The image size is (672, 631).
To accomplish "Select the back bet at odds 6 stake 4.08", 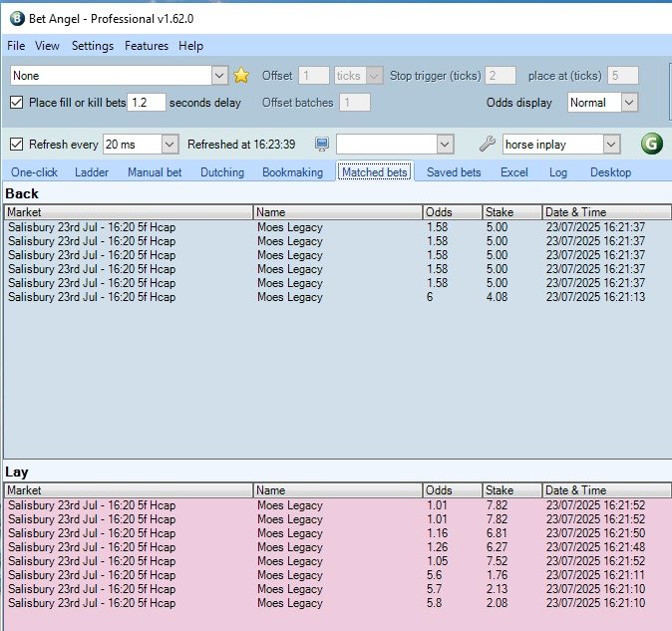I will click(x=338, y=297).
